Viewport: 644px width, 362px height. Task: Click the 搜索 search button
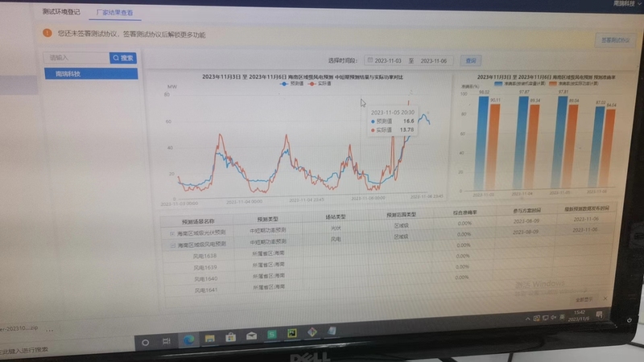(123, 58)
